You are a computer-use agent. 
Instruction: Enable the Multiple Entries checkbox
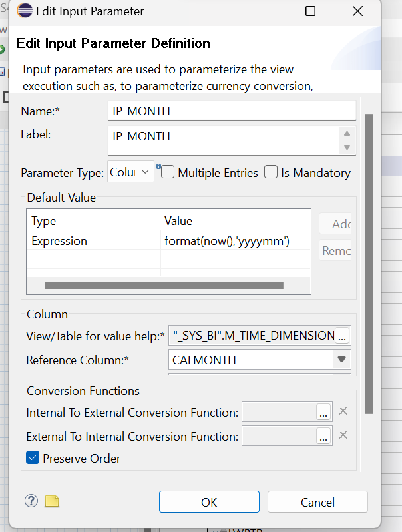point(168,172)
